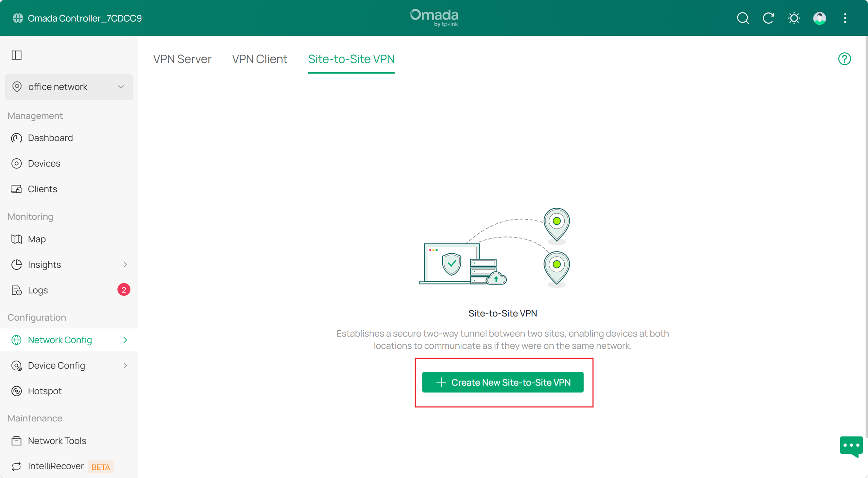Collapse the sidebar with panel icon

coord(17,55)
